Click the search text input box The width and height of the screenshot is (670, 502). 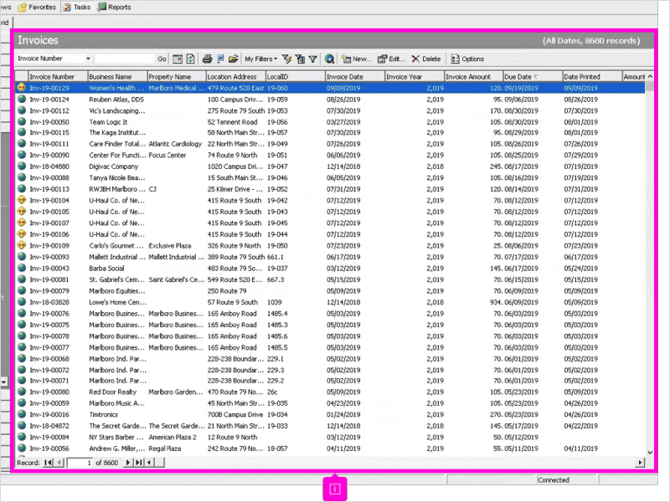point(124,59)
